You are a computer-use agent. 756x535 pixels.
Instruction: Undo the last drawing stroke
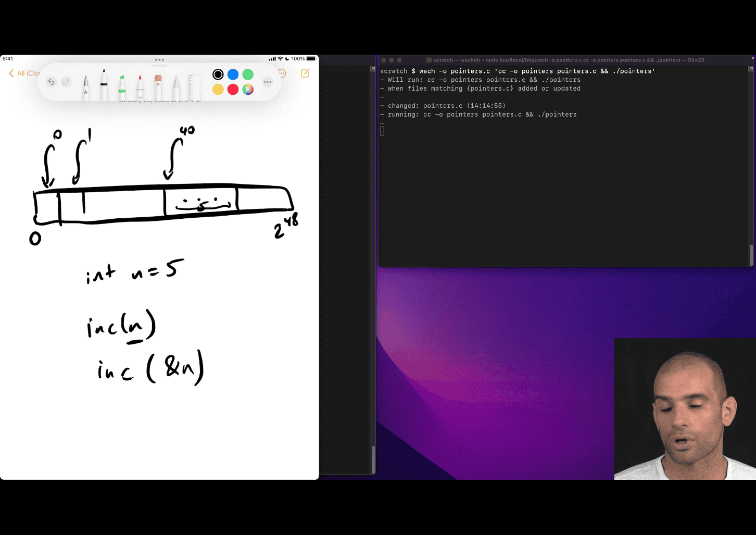51,82
